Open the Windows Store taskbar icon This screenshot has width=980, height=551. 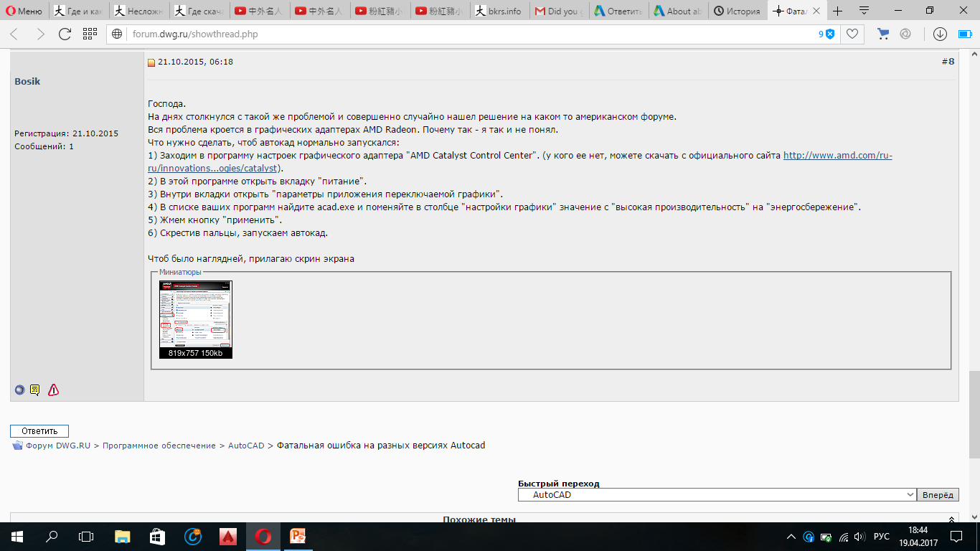[157, 537]
